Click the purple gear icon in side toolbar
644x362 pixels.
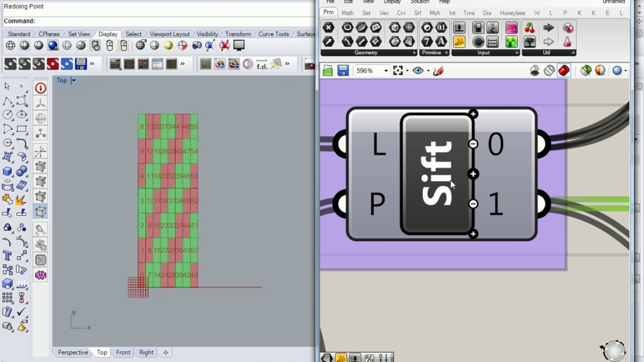pos(41,275)
